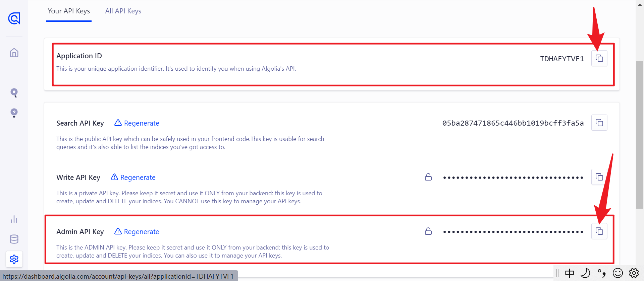Image resolution: width=644 pixels, height=281 pixels.
Task: Open the Home icon in sidebar
Action: (x=14, y=53)
